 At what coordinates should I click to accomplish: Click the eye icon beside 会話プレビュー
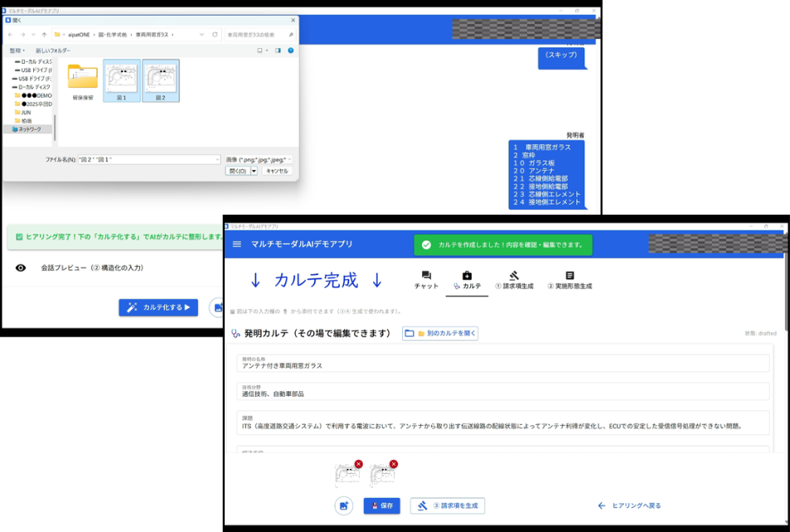[21, 268]
